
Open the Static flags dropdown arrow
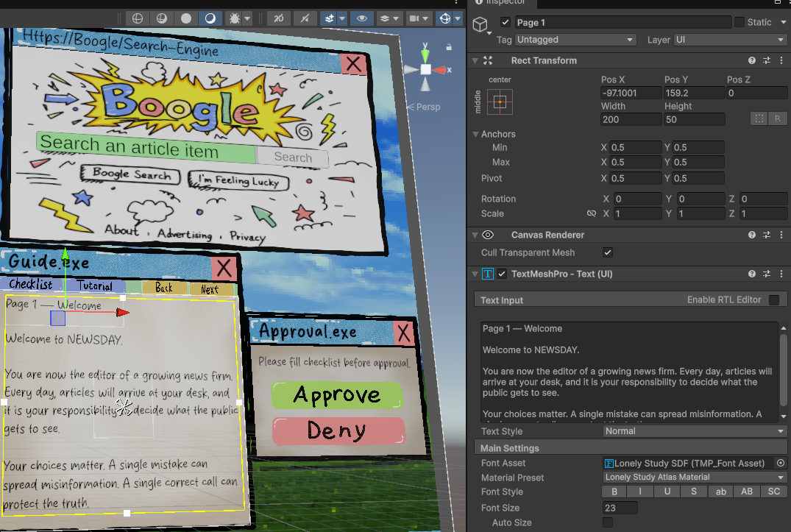pyautogui.click(x=784, y=22)
